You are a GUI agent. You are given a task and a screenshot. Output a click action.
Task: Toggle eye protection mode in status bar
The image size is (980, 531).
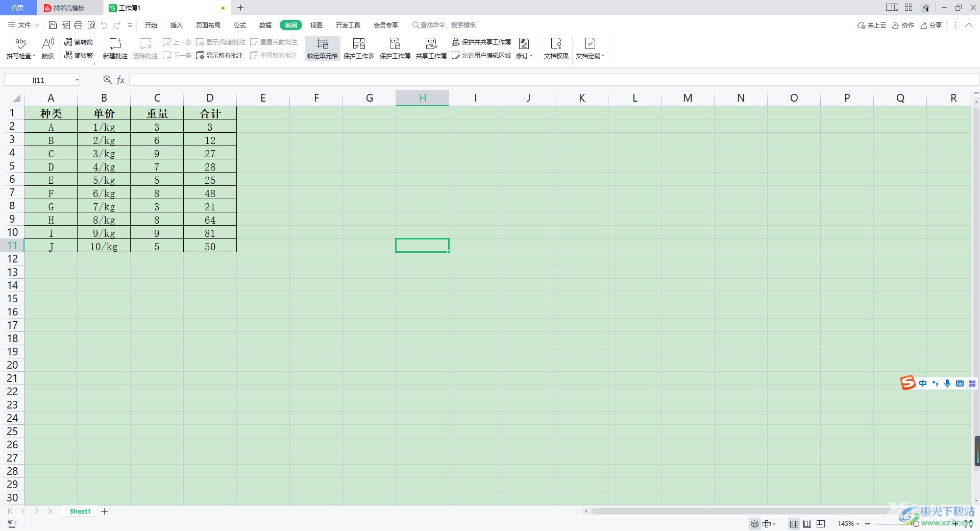click(755, 523)
